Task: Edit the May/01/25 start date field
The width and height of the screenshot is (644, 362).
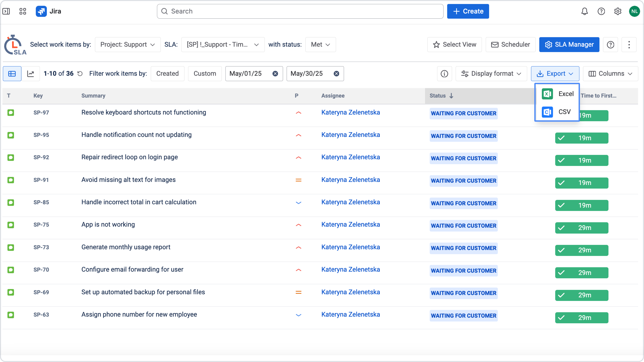Action: coord(254,74)
